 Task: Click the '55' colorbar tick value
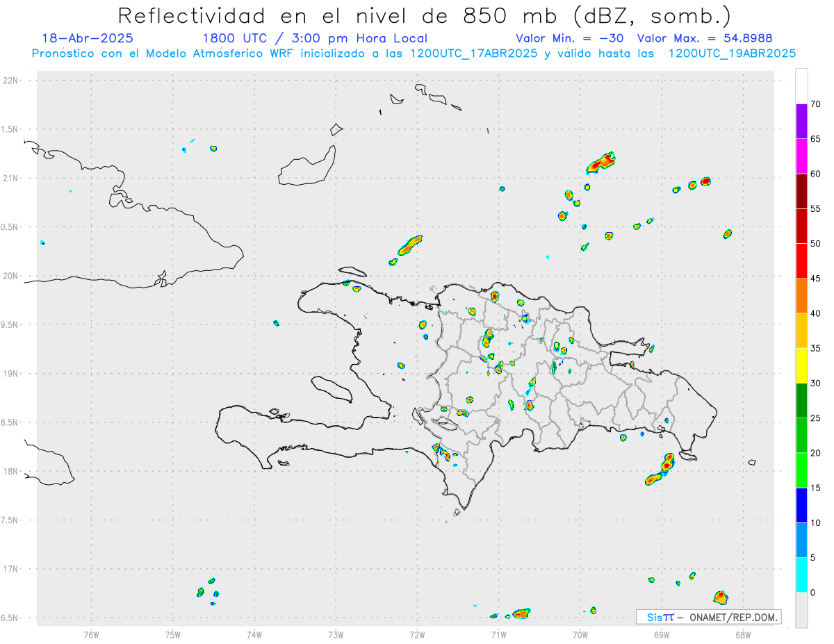pyautogui.click(x=816, y=209)
